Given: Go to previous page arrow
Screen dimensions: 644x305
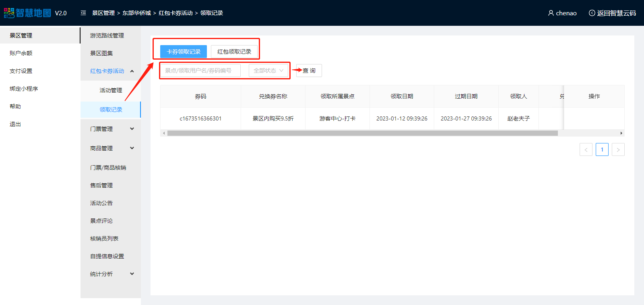Looking at the screenshot, I should coord(586,149).
